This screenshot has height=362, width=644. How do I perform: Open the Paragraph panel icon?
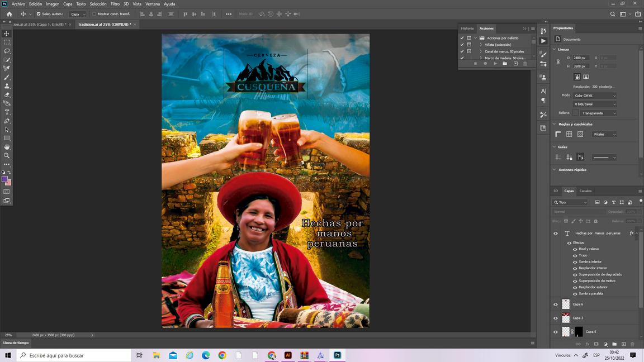pyautogui.click(x=543, y=101)
